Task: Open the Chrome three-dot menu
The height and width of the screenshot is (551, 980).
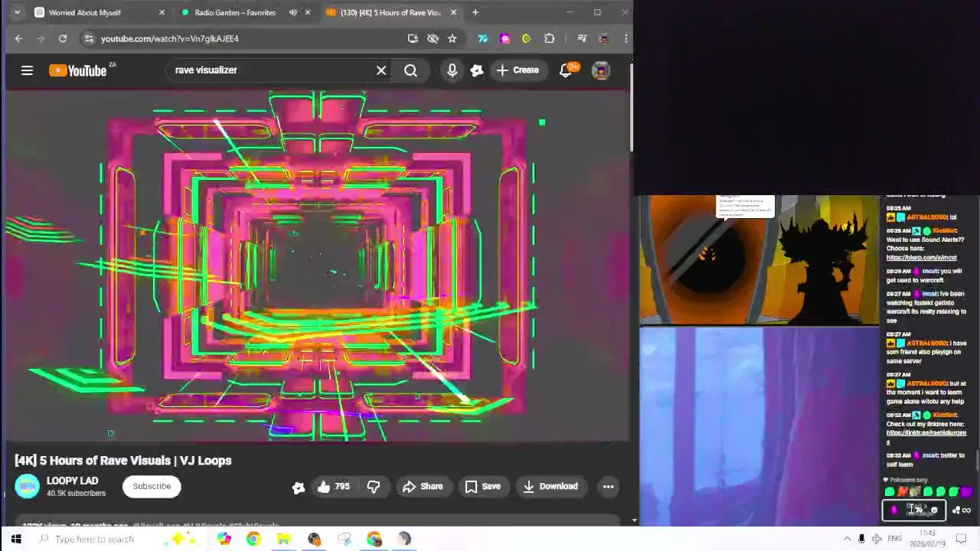Action: pyautogui.click(x=626, y=38)
